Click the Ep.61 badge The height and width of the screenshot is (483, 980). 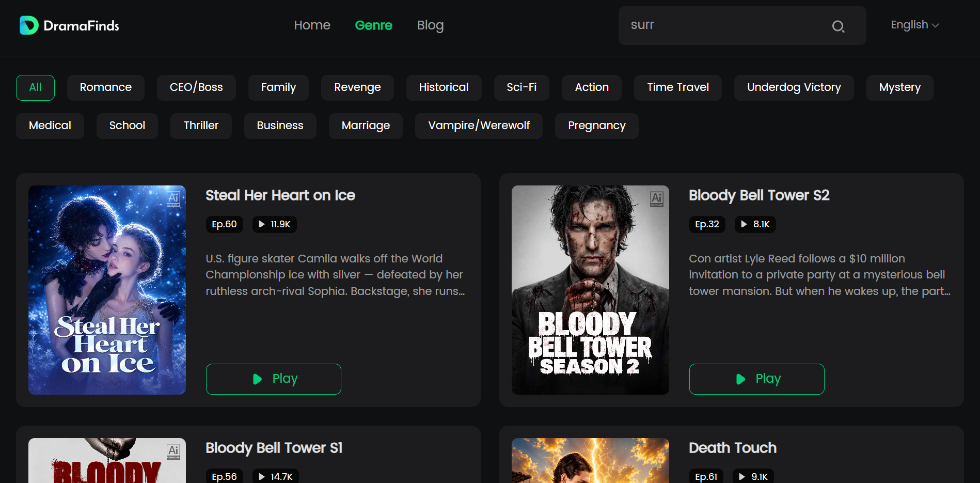tap(706, 476)
